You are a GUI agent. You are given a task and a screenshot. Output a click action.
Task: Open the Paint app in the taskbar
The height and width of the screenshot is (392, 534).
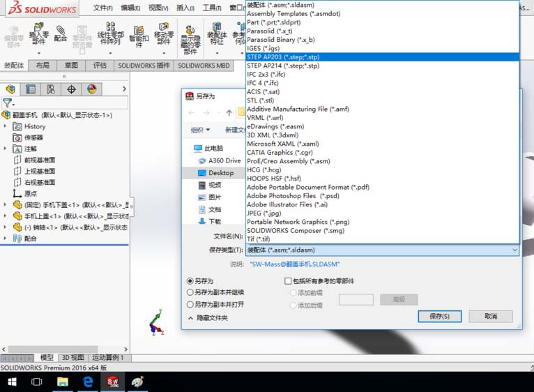tap(137, 382)
